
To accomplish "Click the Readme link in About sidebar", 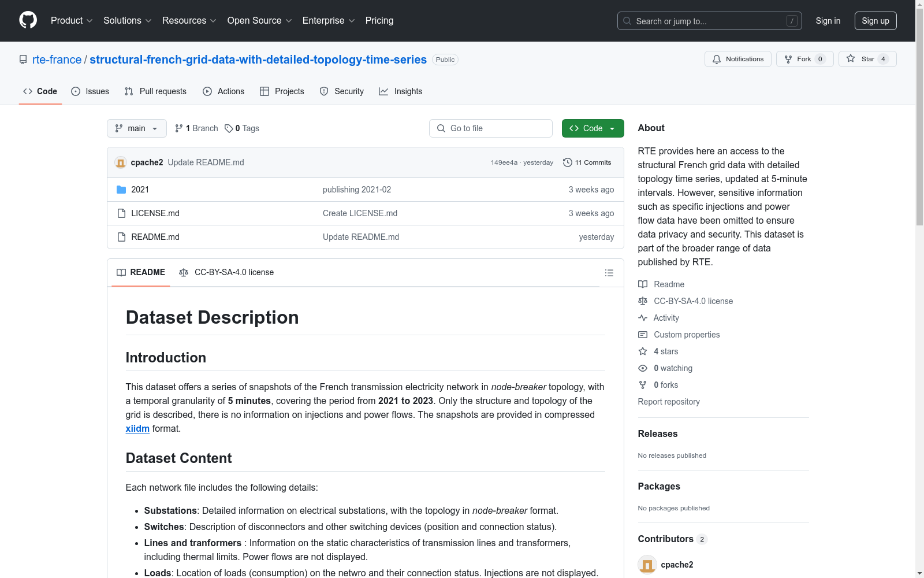I will 661,284.
